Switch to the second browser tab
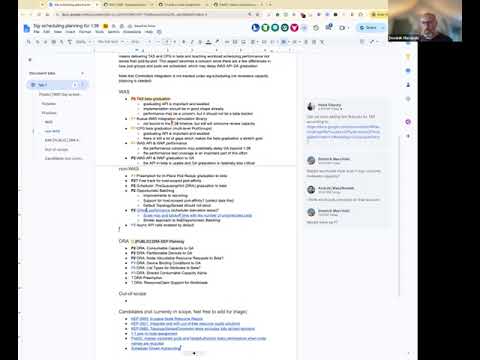 (127, 5)
